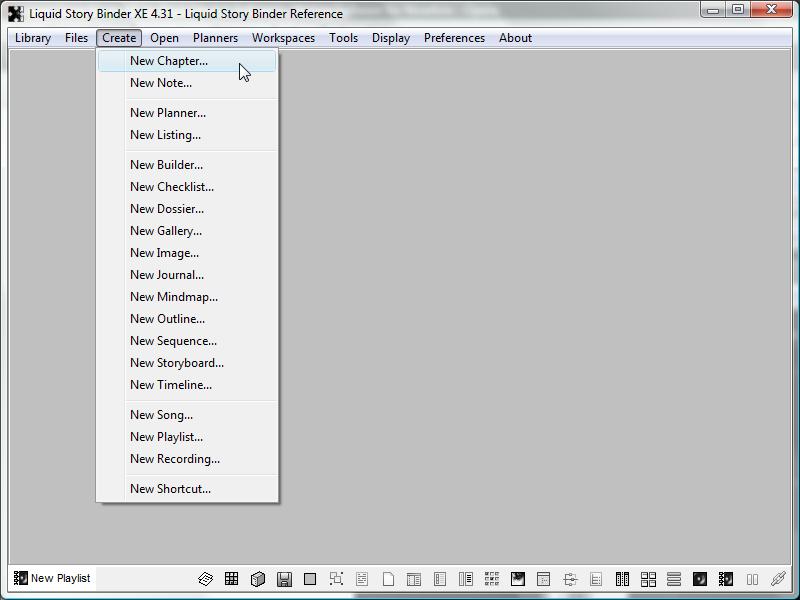Click the pause bars icon in bottom toolbar
The width and height of the screenshot is (800, 600).
[x=752, y=579]
